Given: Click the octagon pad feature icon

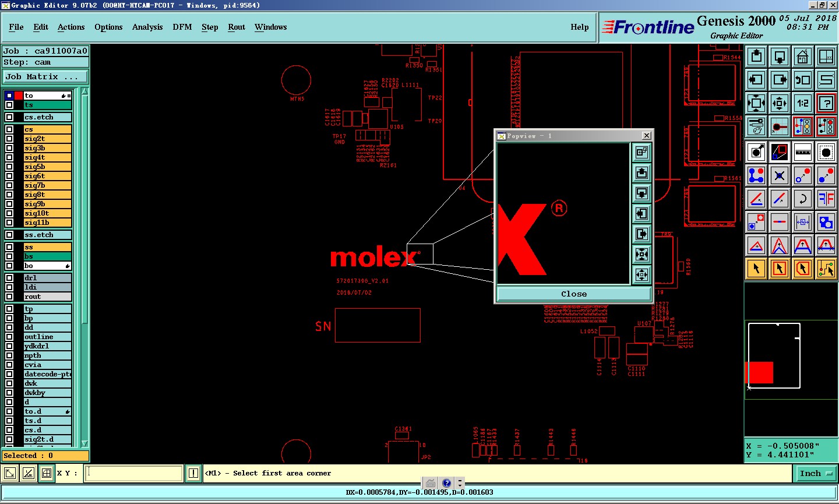Looking at the screenshot, I should click(x=826, y=152).
